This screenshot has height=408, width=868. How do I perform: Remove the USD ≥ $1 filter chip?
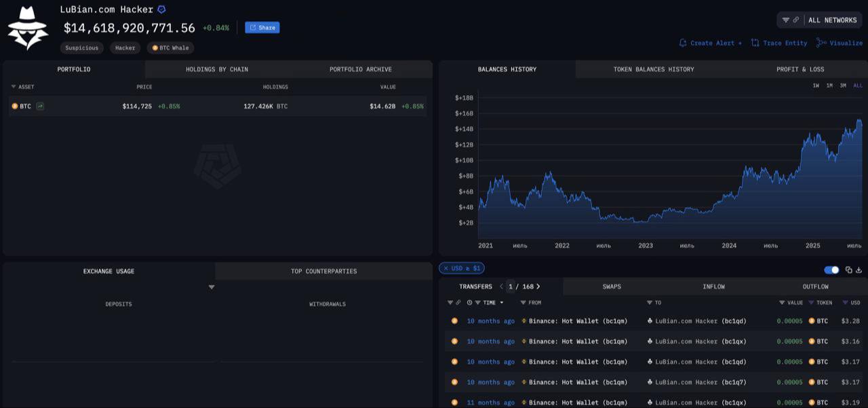pyautogui.click(x=446, y=268)
